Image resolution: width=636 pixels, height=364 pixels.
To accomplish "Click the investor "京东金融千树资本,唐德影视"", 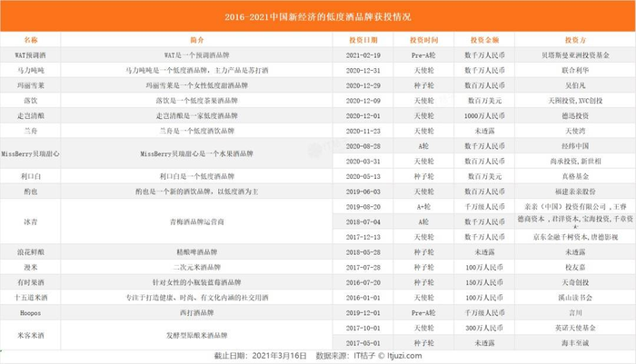I will pos(575,237).
